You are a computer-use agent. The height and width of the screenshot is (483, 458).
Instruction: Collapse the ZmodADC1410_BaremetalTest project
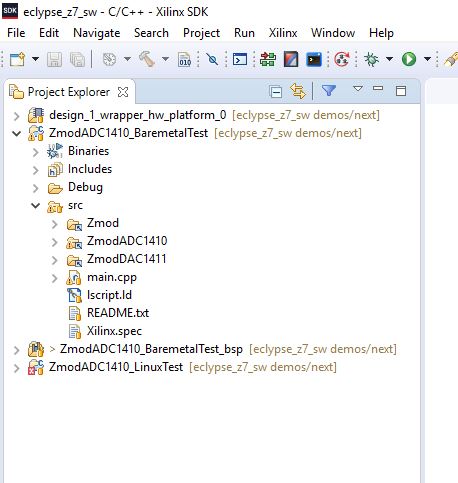click(x=16, y=134)
